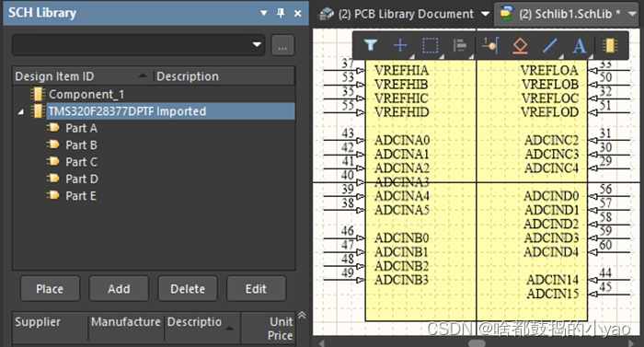
Task: Click the ellipsis button beside filter
Action: [282, 45]
